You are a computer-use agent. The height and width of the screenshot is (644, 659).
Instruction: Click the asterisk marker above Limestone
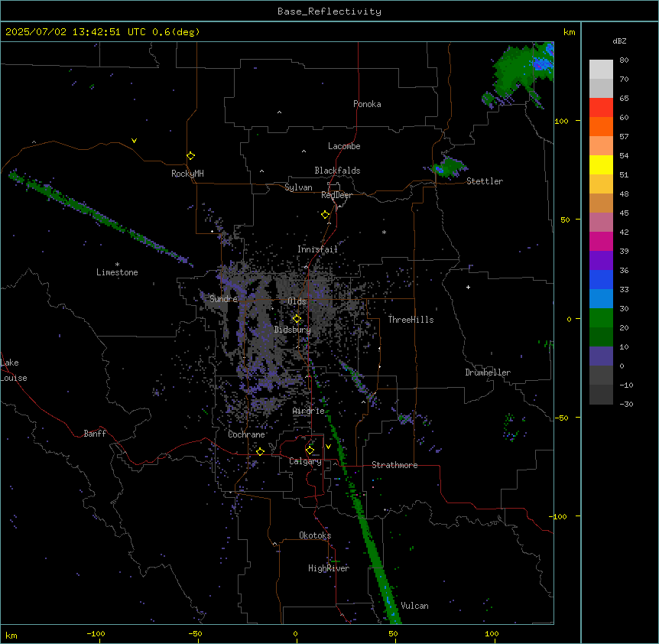point(117,265)
